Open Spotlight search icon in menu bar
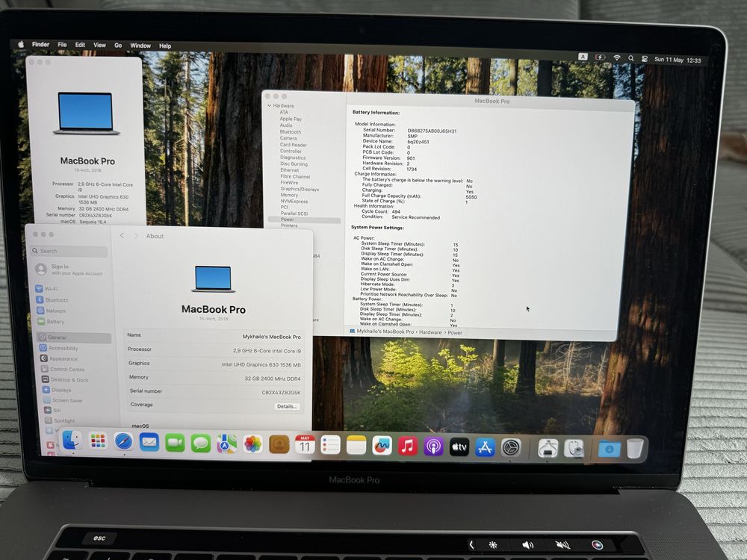This screenshot has width=747, height=560. click(630, 58)
